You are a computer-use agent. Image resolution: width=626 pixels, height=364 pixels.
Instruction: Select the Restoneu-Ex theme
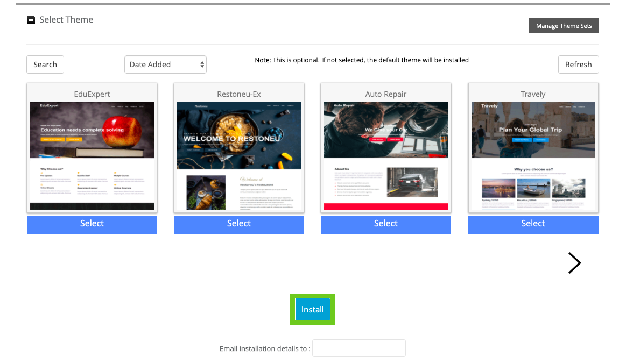pyautogui.click(x=239, y=224)
